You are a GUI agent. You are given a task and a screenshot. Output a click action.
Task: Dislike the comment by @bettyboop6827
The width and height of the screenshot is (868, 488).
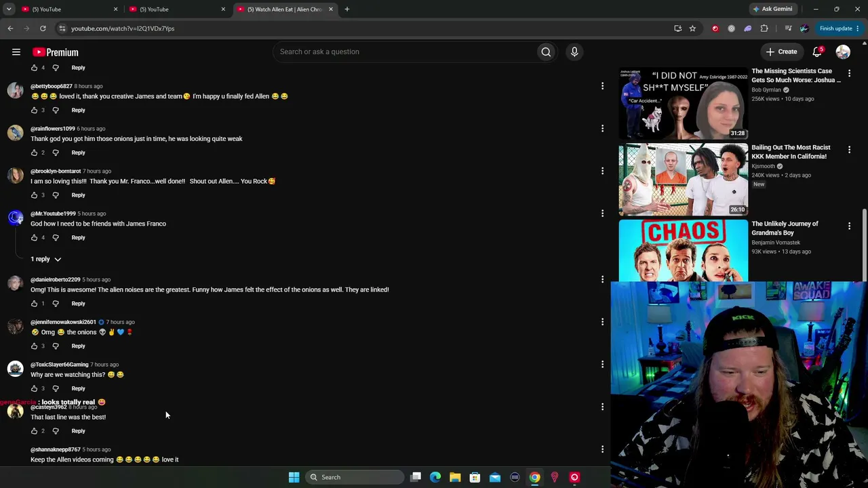[56, 110]
